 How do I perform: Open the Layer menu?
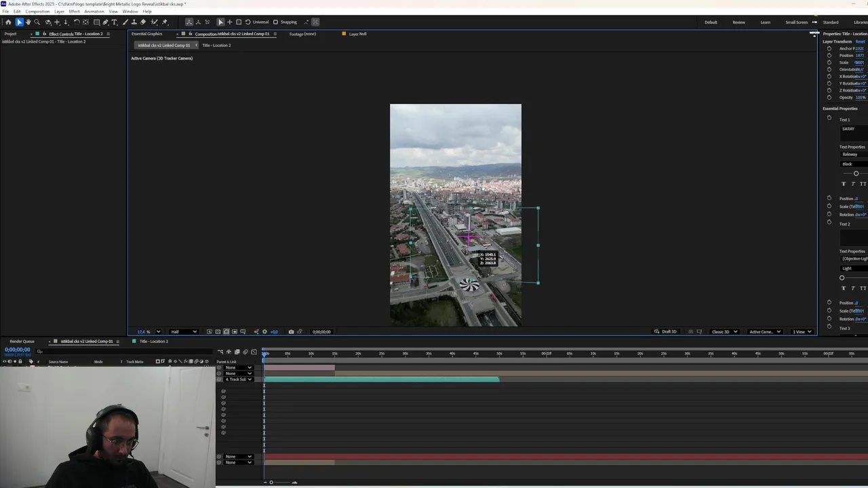coord(60,12)
